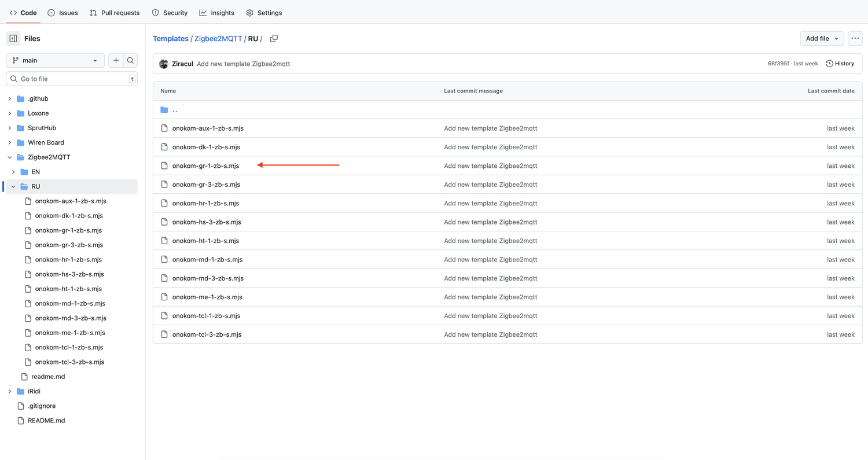The height and width of the screenshot is (460, 868).
Task: Collapse the Zigbee2MQTT folder in tree
Action: coord(10,157)
